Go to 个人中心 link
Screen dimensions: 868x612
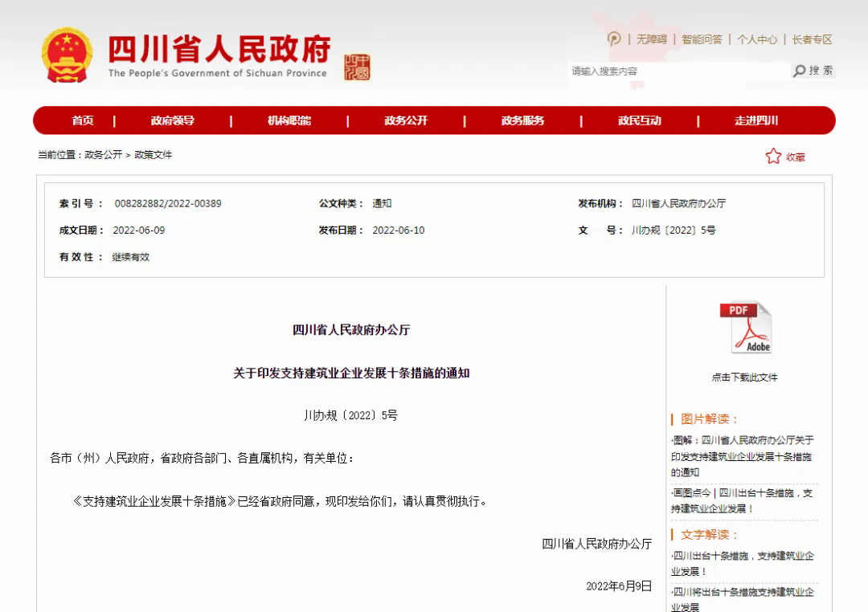coord(757,39)
